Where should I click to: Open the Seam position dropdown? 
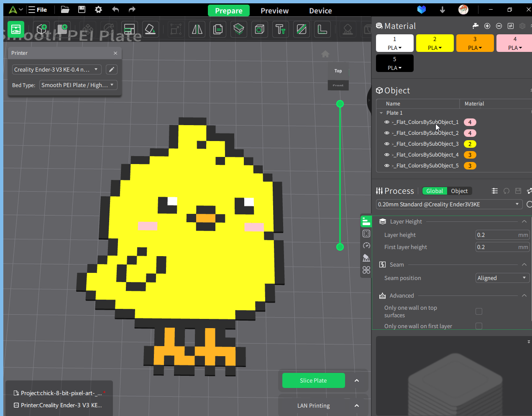click(x=502, y=278)
